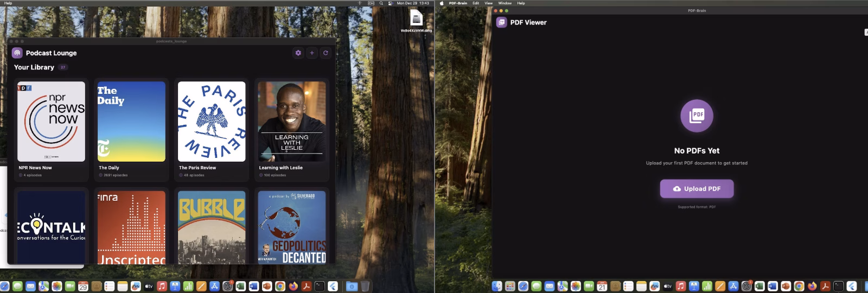The width and height of the screenshot is (868, 293).
Task: Open the Bubble podcast cover
Action: coord(212,227)
